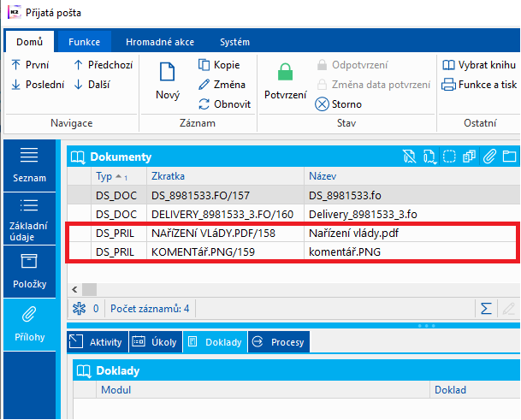521x420 pixels.
Task: Open the Funkce ribbon tab
Action: pos(84,42)
